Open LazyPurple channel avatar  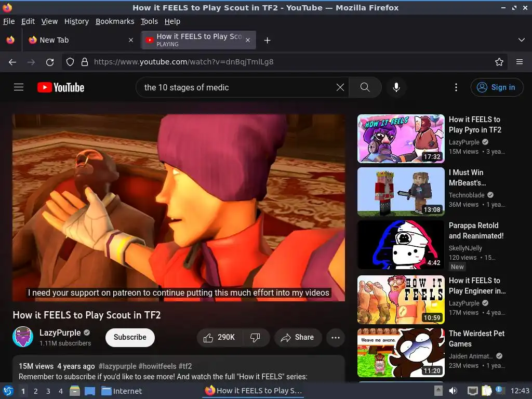click(23, 337)
